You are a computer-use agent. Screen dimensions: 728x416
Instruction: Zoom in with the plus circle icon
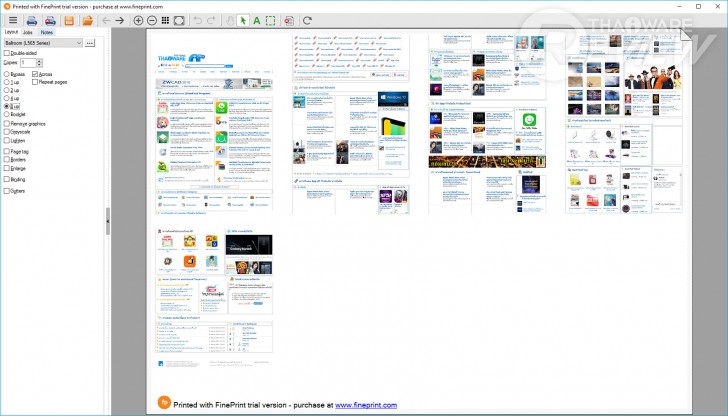(x=138, y=20)
